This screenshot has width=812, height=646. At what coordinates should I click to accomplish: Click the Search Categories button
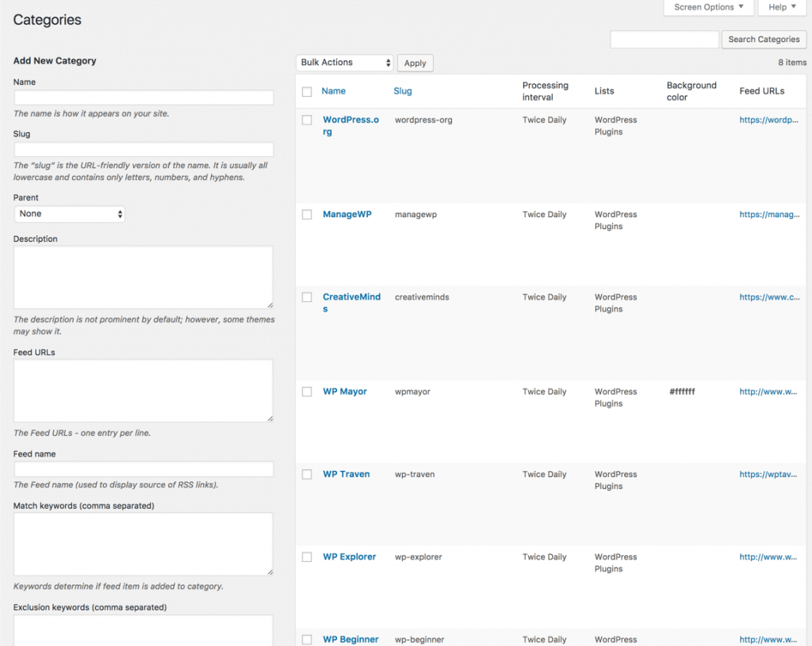point(764,40)
